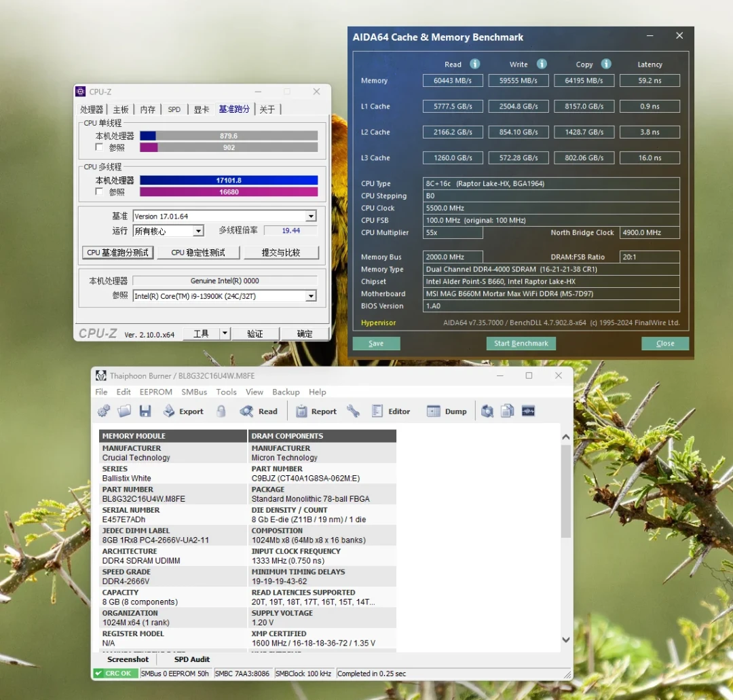Click the gears settings icon in Thaiphoon Burner

[104, 411]
